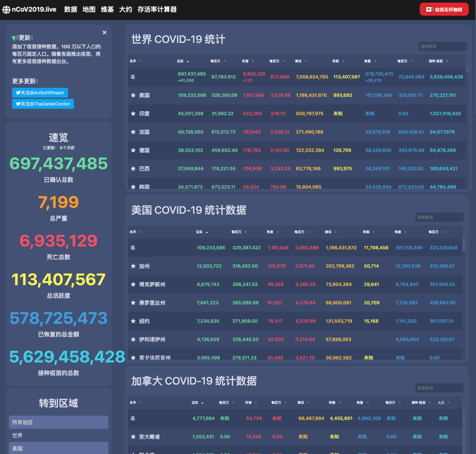Click the globe logo icon beside nCoV2019.live
The image size is (476, 454).
pos(6,9)
